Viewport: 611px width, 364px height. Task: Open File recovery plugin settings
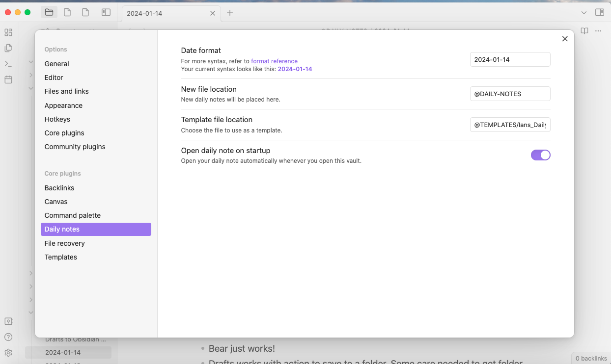[x=96, y=243]
